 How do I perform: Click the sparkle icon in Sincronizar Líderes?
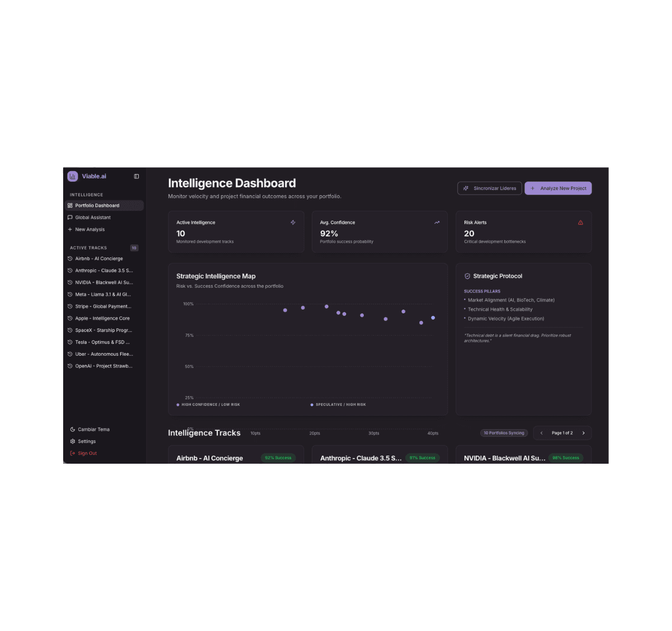466,189
